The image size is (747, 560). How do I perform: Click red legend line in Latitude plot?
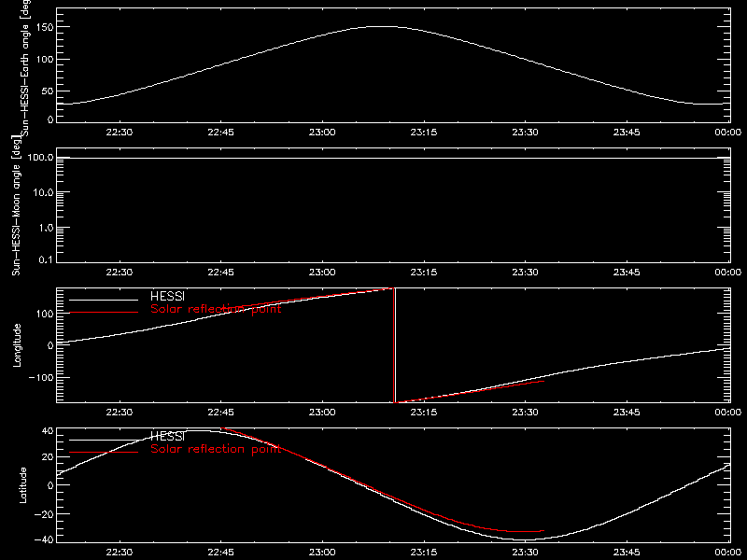pyautogui.click(x=104, y=453)
